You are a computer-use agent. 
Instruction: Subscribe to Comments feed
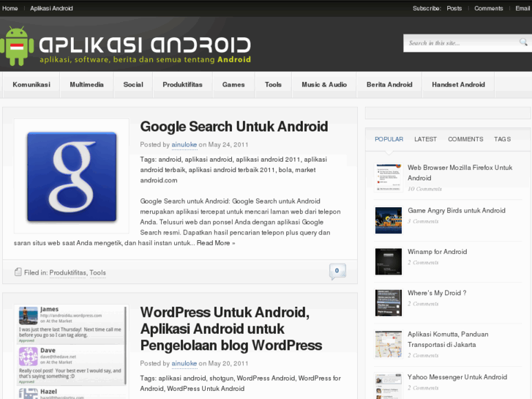click(489, 8)
